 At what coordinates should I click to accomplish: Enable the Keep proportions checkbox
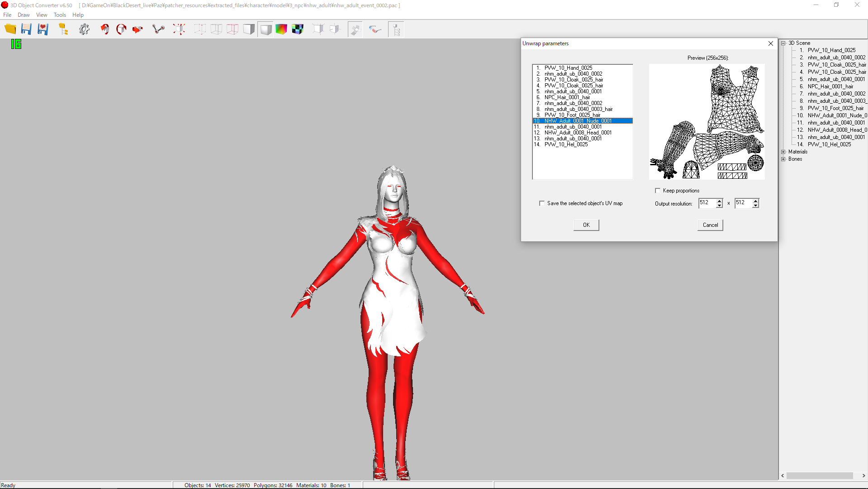click(658, 191)
